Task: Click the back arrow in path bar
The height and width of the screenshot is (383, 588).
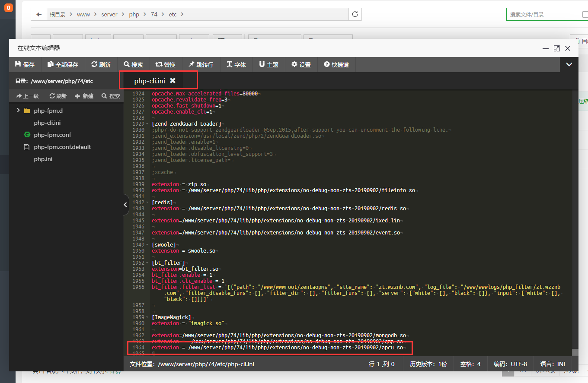Action: (x=39, y=14)
